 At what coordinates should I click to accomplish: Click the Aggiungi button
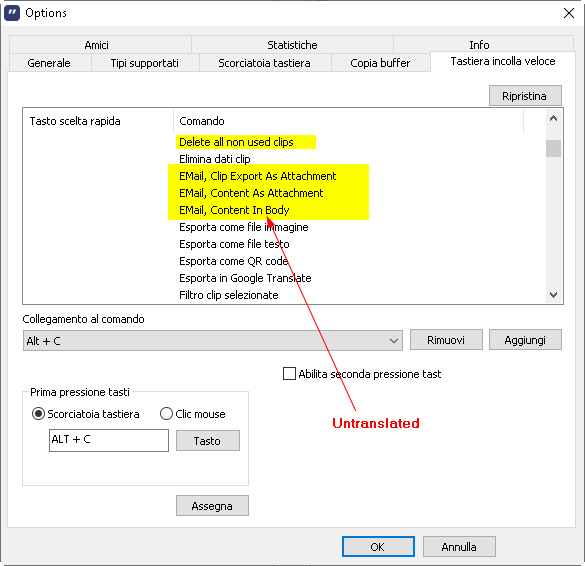coord(525,340)
